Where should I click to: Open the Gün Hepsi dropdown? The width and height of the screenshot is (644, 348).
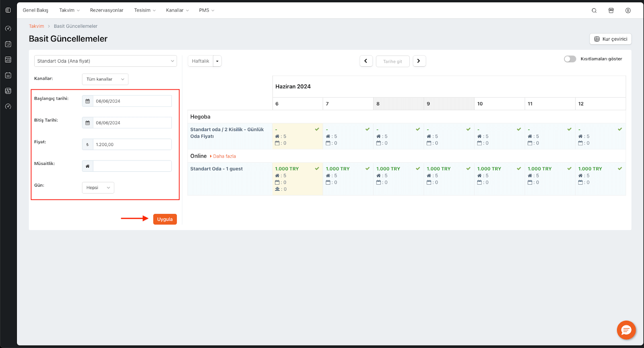(x=98, y=188)
